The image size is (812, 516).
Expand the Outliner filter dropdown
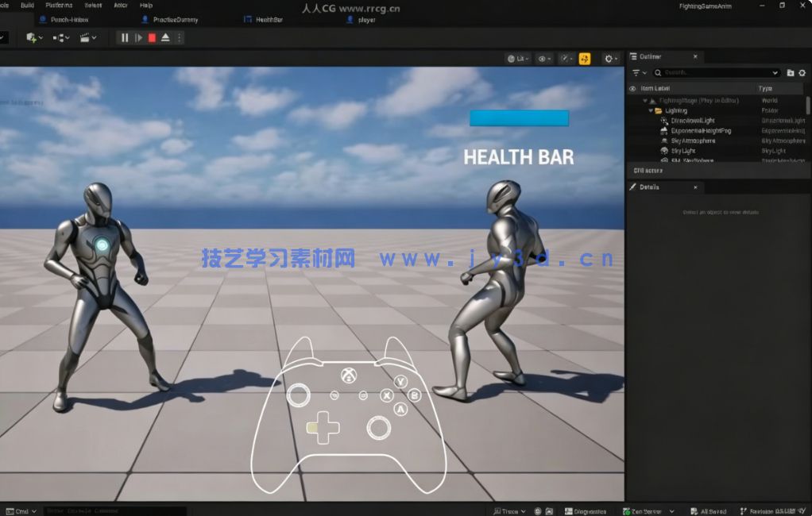639,73
